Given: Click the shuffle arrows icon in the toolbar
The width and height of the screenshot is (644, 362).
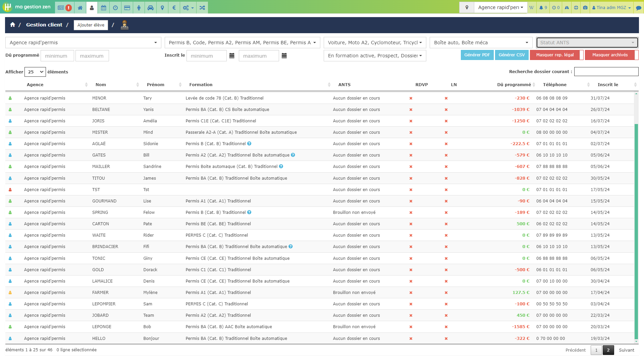Looking at the screenshot, I should point(202,7).
